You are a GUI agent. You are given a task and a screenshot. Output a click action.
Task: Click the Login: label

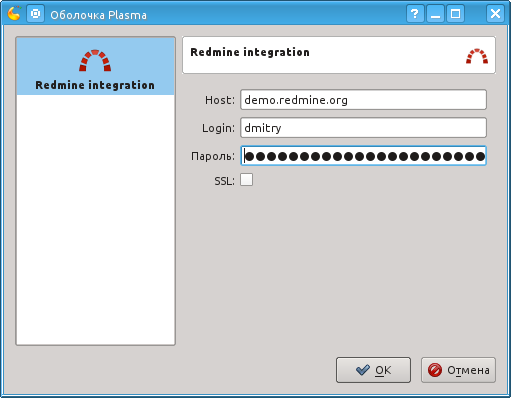point(218,128)
